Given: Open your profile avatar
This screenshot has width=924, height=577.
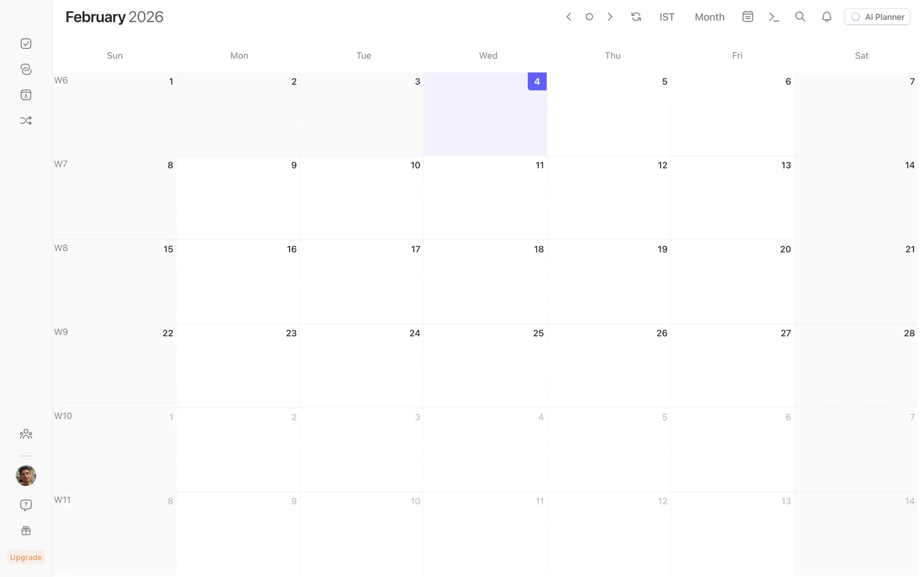Looking at the screenshot, I should click(x=26, y=476).
